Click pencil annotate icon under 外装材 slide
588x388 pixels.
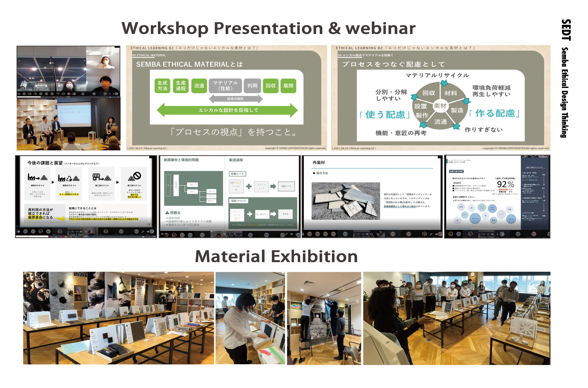[x=431, y=234]
